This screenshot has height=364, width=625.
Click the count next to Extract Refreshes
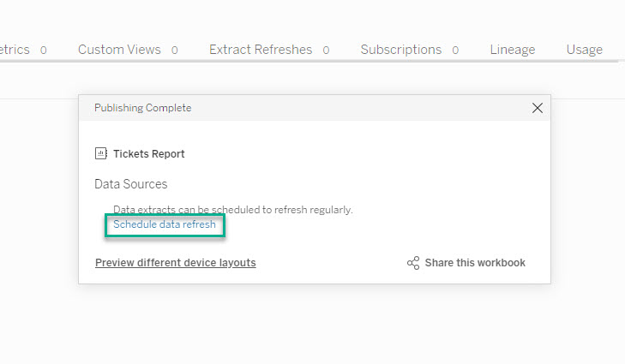[x=326, y=51]
